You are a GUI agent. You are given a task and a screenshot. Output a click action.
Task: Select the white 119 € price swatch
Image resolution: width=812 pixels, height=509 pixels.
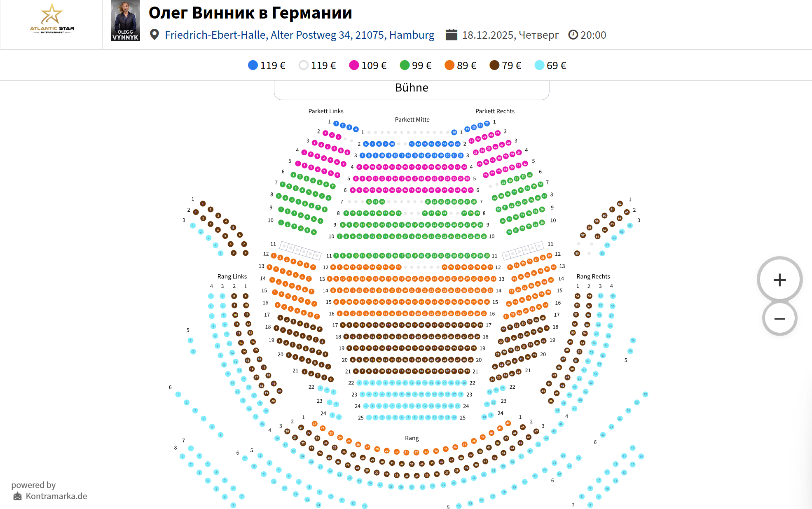(x=304, y=65)
